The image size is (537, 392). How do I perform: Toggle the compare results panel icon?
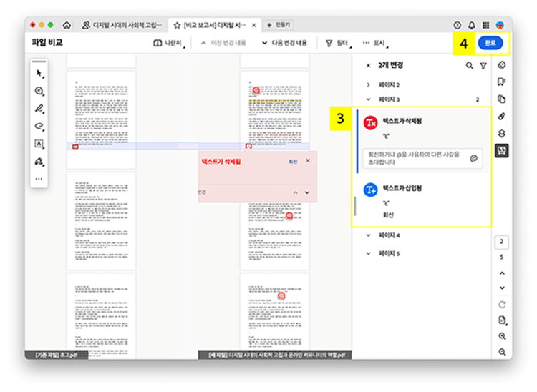(x=502, y=151)
